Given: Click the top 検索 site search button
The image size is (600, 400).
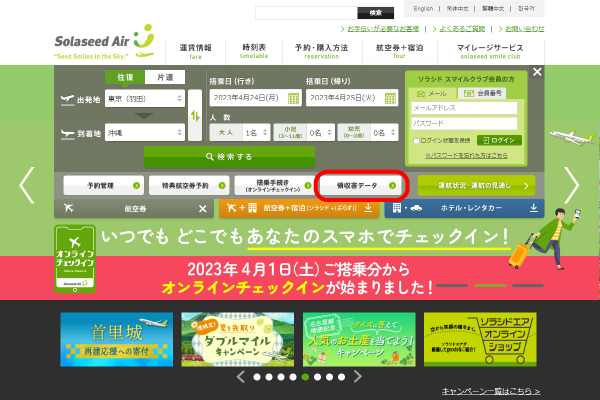Looking at the screenshot, I should pyautogui.click(x=376, y=13).
